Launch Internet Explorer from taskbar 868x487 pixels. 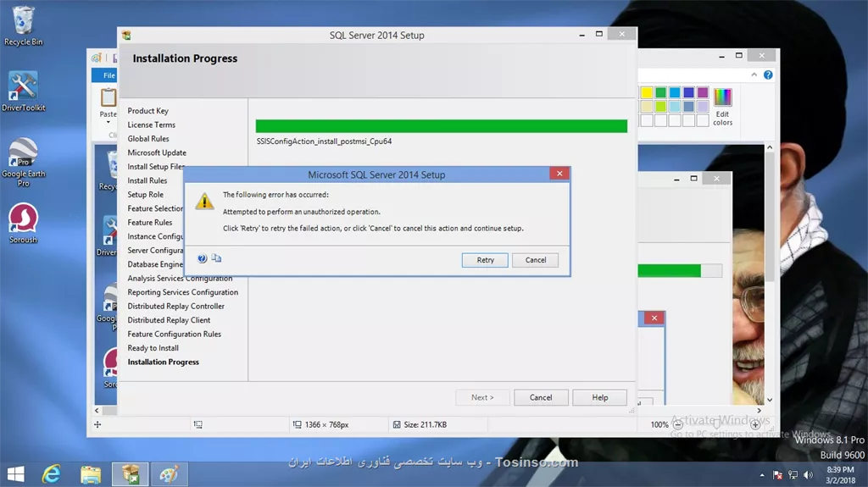(x=52, y=474)
